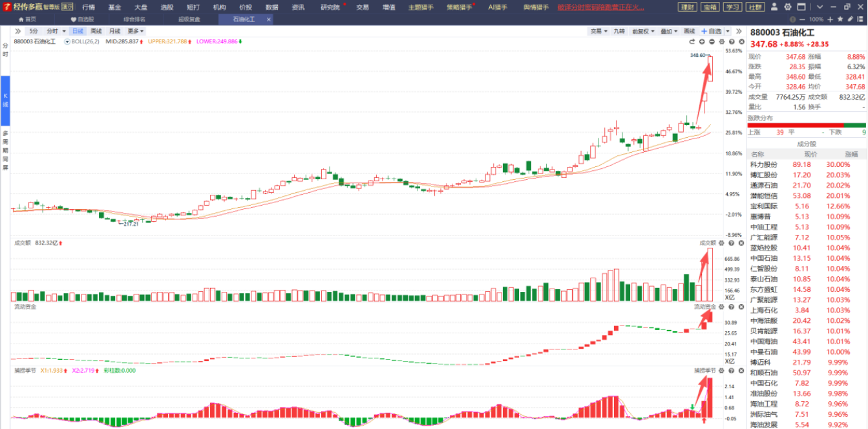Open the 行情 menu
The width and height of the screenshot is (868, 429).
pos(89,7)
